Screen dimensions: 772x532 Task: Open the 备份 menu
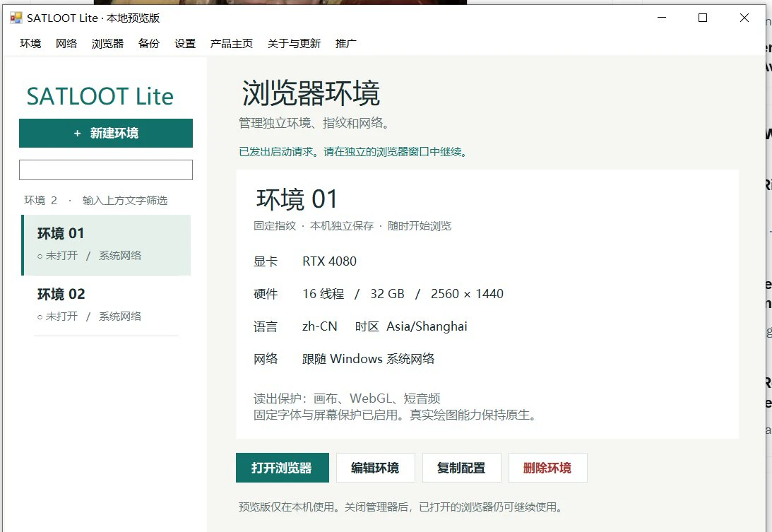coord(149,44)
